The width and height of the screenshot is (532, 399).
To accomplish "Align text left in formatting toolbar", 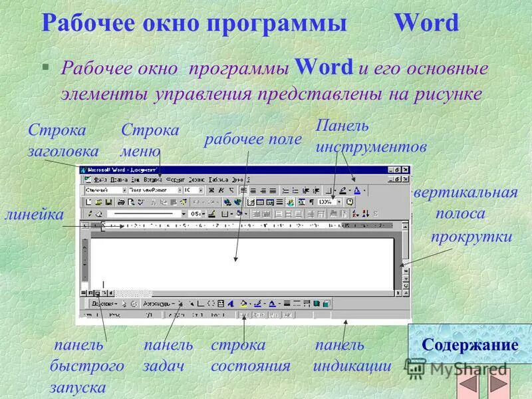I will coord(243,191).
